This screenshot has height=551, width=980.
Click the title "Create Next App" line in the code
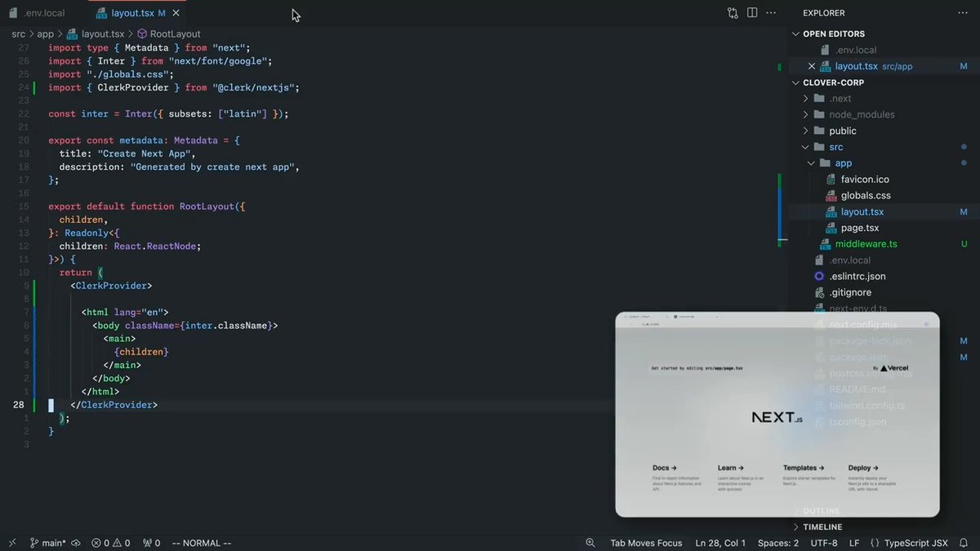click(x=127, y=153)
